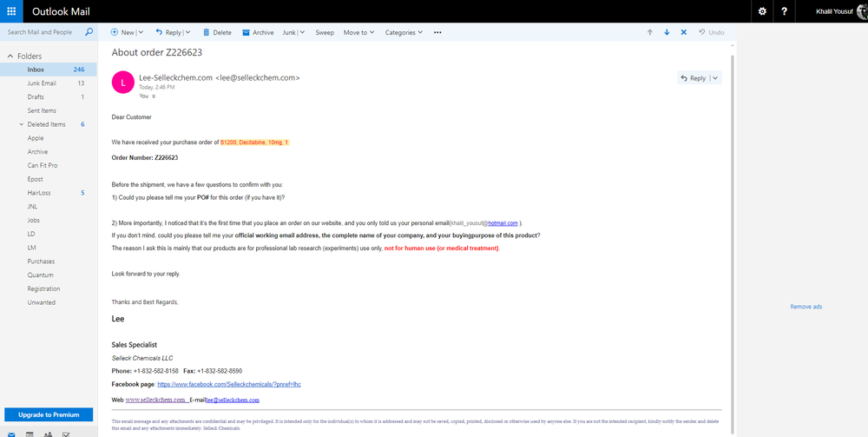
Task: Go to next message with down arrow
Action: click(x=667, y=32)
